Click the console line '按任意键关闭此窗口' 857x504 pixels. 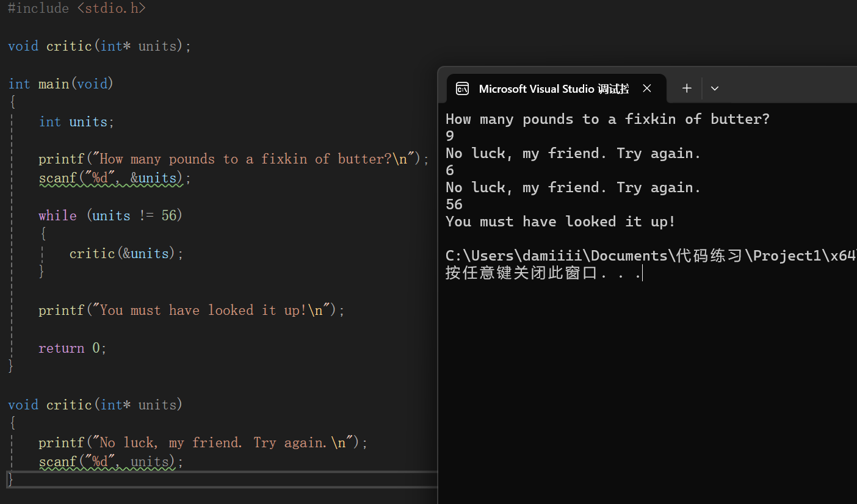pos(544,273)
